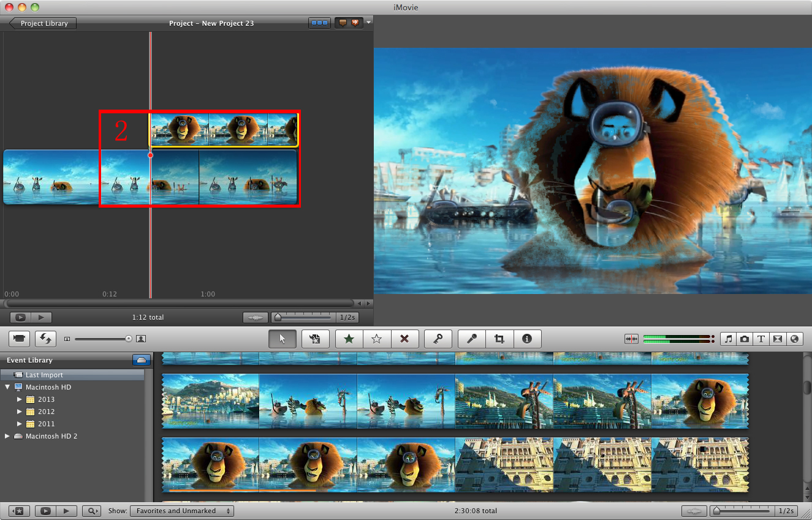Viewport: 812px width, 520px height.
Task: Unmark selection with the hollow star
Action: click(377, 339)
